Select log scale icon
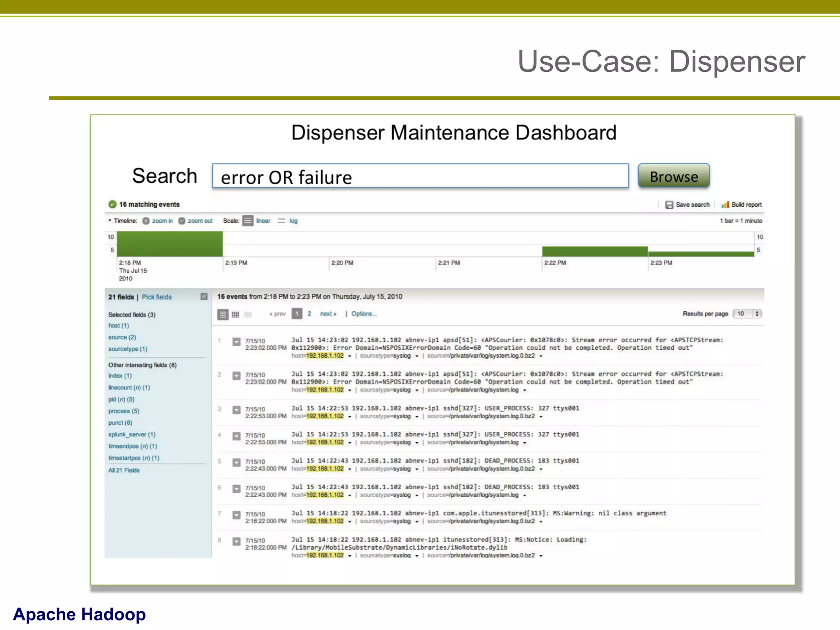The height and width of the screenshot is (630, 840). click(281, 221)
